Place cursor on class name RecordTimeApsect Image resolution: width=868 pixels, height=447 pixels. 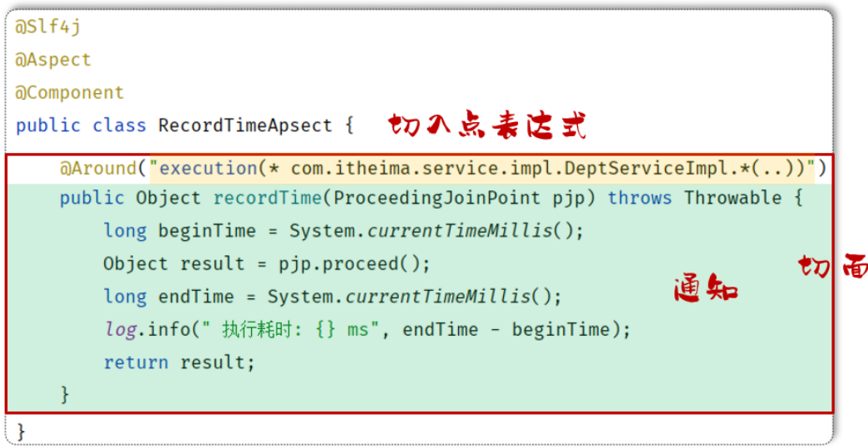tap(245, 125)
